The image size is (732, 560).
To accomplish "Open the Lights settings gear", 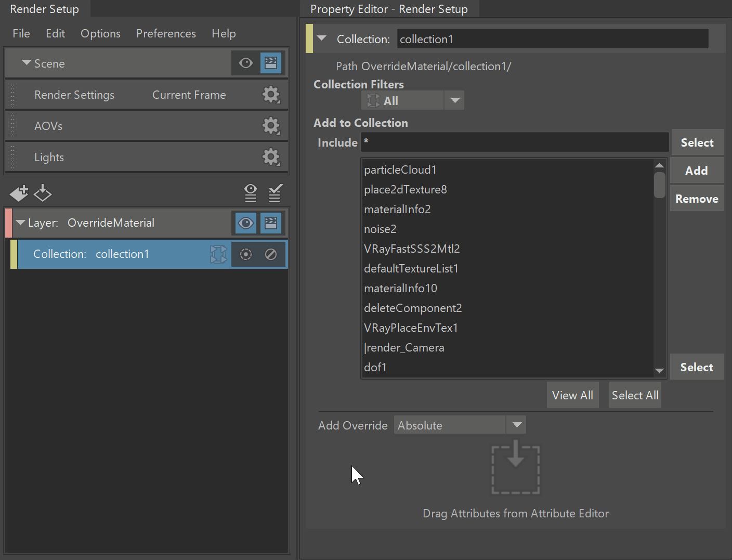I will click(271, 157).
